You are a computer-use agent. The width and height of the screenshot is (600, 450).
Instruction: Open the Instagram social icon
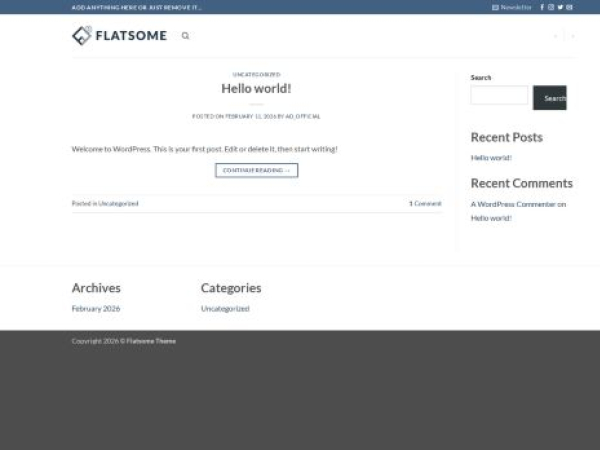(551, 7)
